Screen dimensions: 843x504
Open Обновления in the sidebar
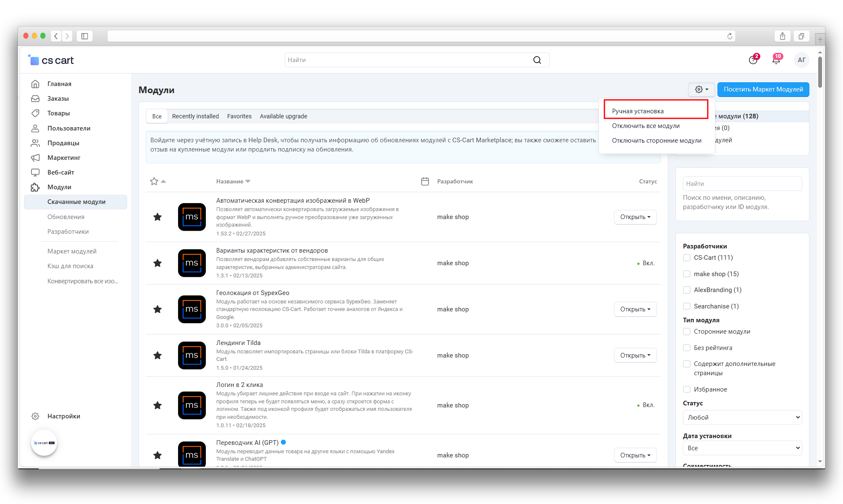click(66, 217)
